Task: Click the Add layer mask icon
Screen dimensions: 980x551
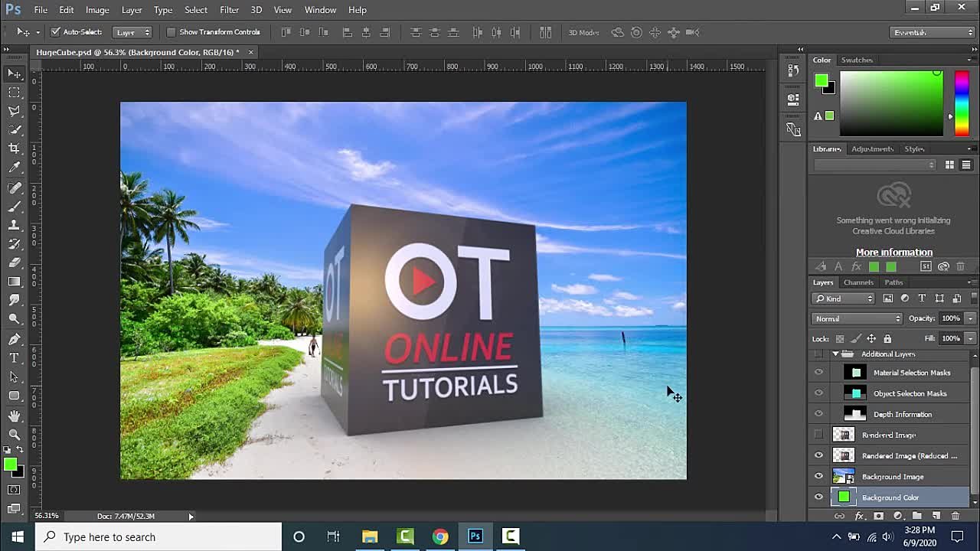Action: pyautogui.click(x=878, y=517)
